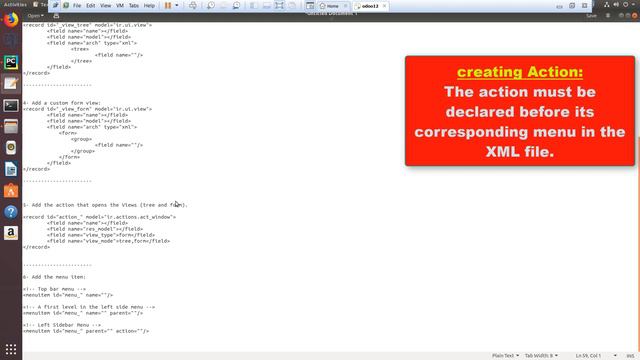This screenshot has width=640, height=360.
Task: Open PyCharm from the dock
Action: [11, 62]
